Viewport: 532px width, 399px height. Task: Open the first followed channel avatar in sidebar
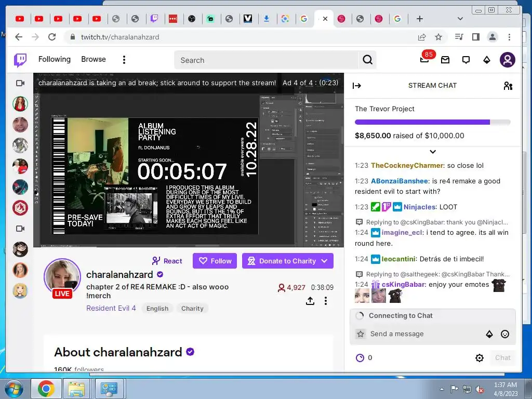click(20, 104)
